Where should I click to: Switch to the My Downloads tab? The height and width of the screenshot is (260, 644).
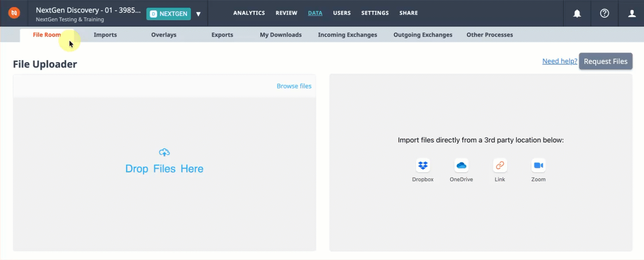pyautogui.click(x=281, y=35)
